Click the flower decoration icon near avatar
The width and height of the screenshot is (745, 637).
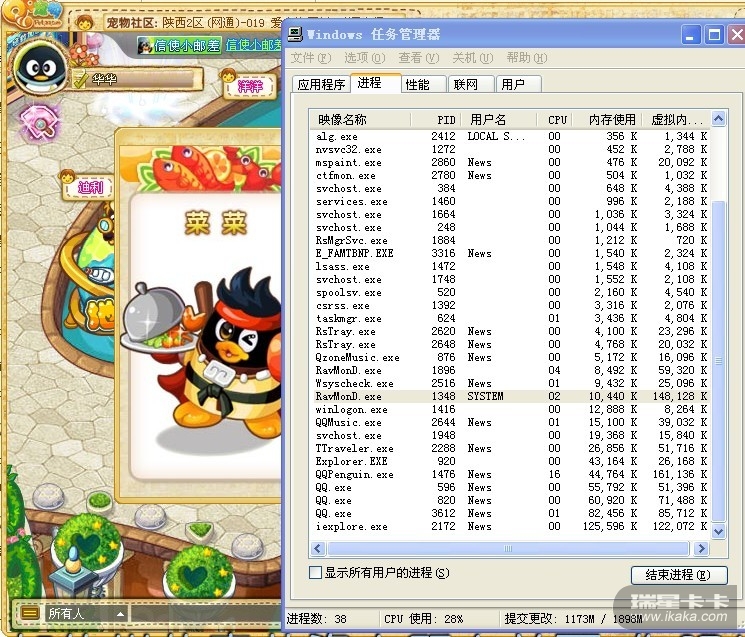point(85,53)
